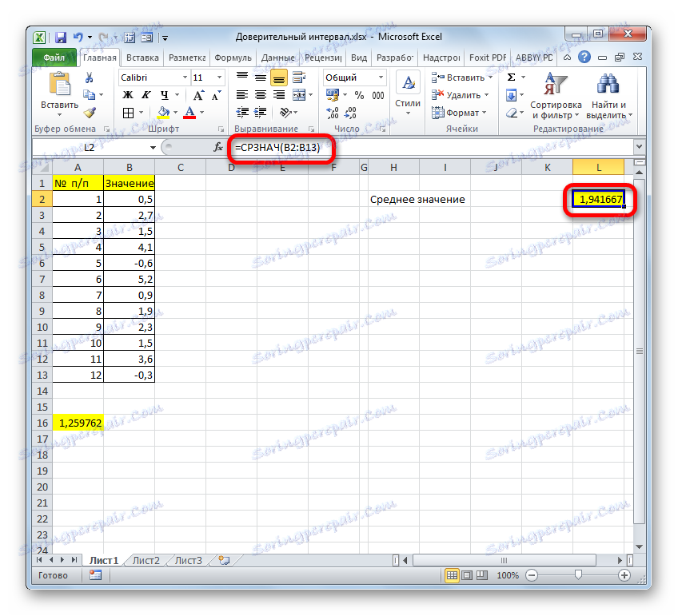Open Excel Help via question mark icon
This screenshot has width=678, height=616.
coord(584,57)
